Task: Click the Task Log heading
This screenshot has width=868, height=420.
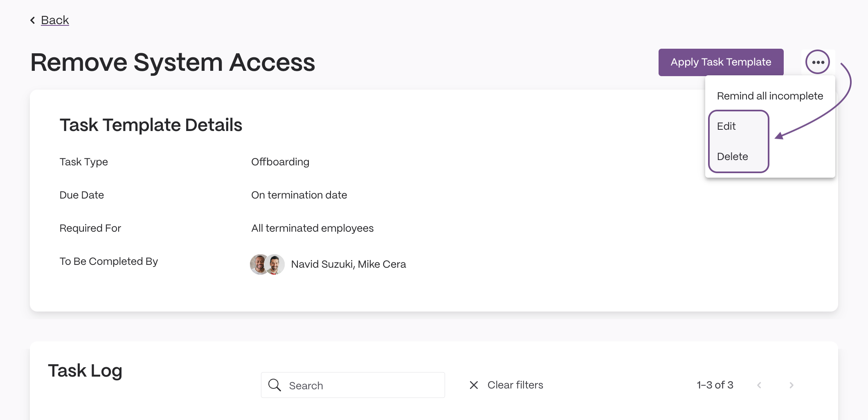Action: 85,370
